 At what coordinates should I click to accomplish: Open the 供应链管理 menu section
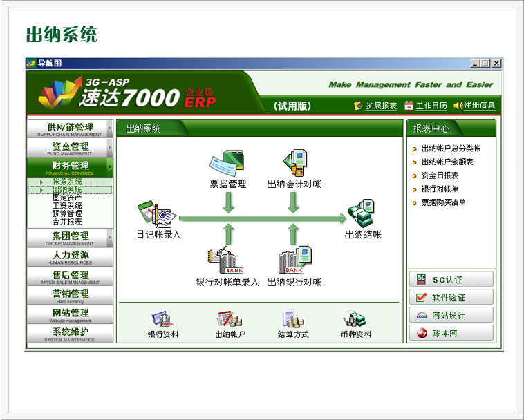click(70, 128)
